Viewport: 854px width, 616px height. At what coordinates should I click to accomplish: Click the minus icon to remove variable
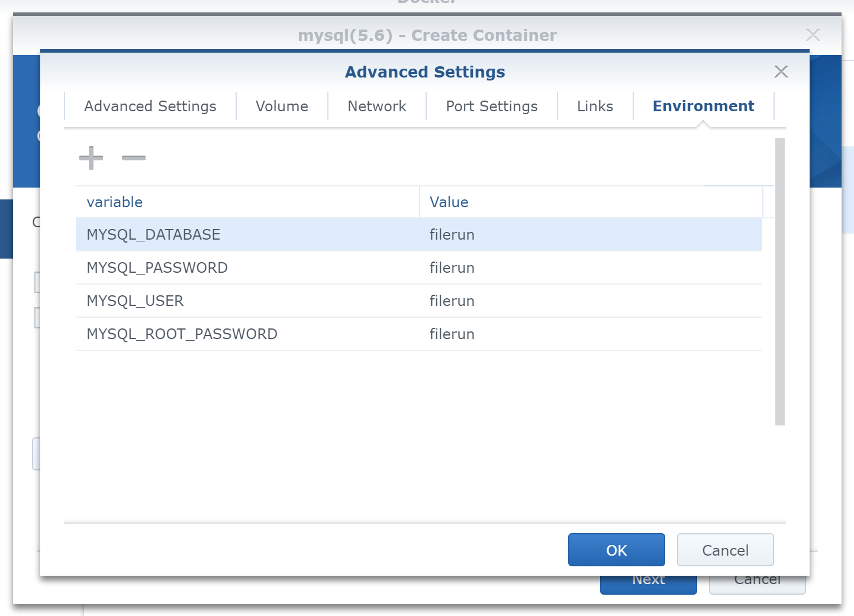pos(134,158)
